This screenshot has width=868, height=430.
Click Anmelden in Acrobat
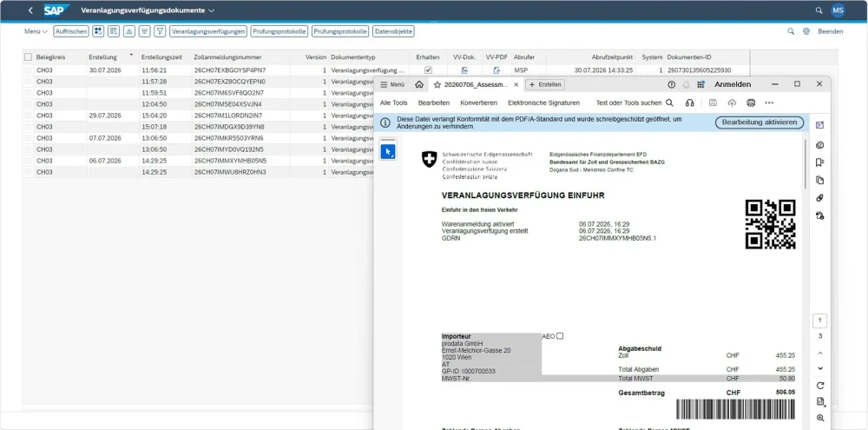point(733,85)
